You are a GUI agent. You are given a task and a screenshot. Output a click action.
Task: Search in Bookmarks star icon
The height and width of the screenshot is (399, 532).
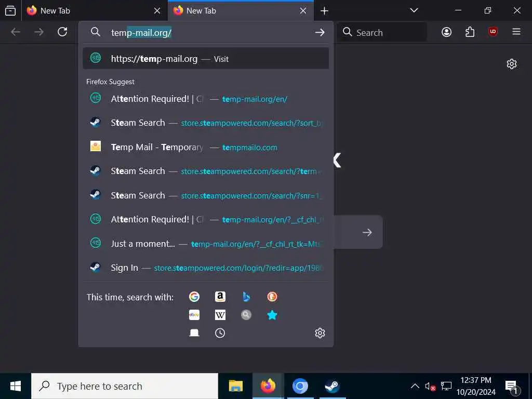click(272, 315)
